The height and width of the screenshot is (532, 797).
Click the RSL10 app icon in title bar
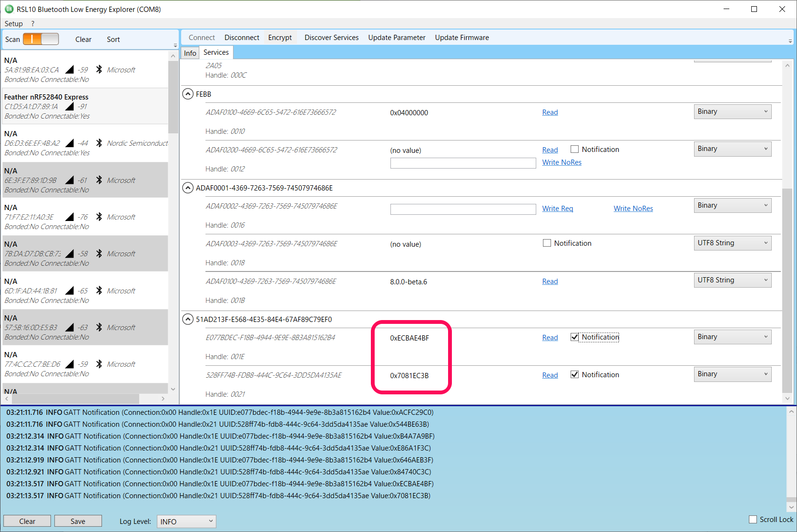[x=9, y=9]
